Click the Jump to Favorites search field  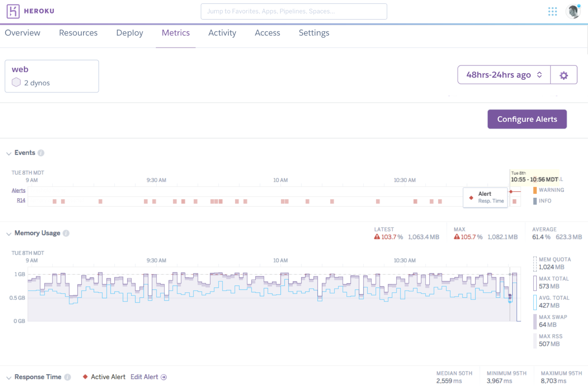coord(294,11)
